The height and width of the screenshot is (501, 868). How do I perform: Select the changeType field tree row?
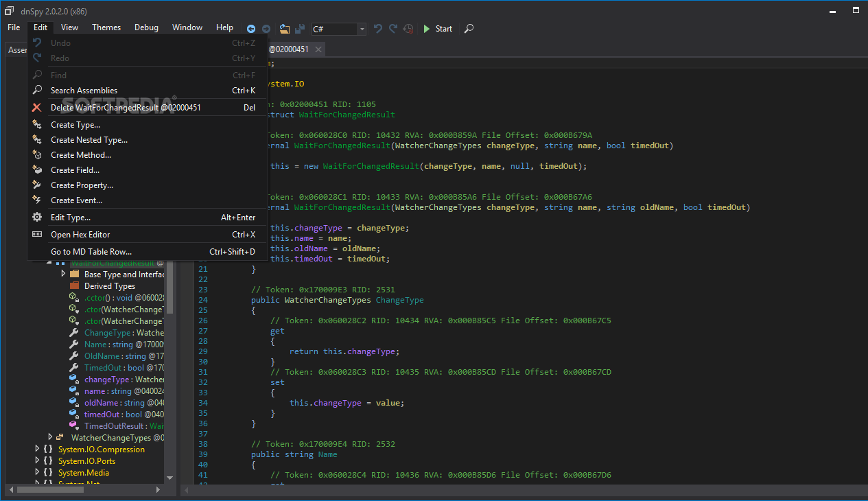117,380
